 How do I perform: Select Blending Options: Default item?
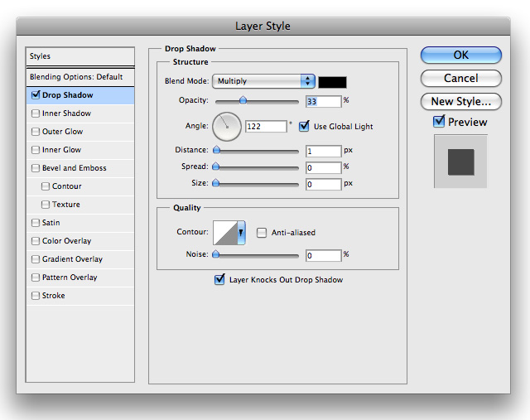[x=80, y=77]
